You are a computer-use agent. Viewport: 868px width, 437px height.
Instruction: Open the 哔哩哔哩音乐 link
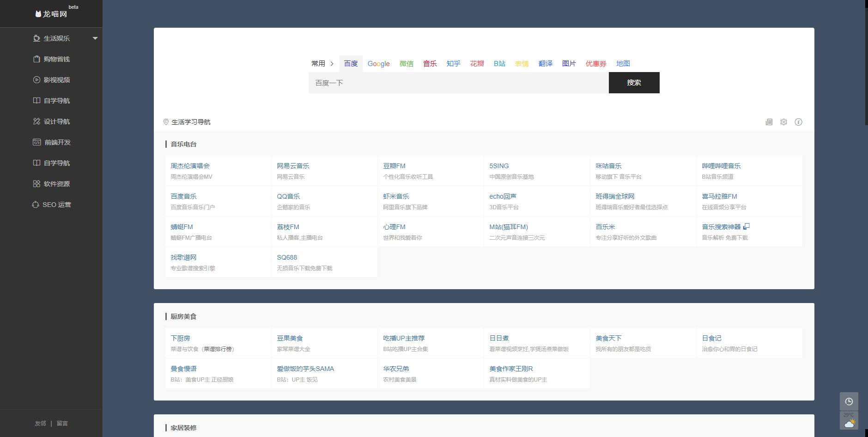721,166
